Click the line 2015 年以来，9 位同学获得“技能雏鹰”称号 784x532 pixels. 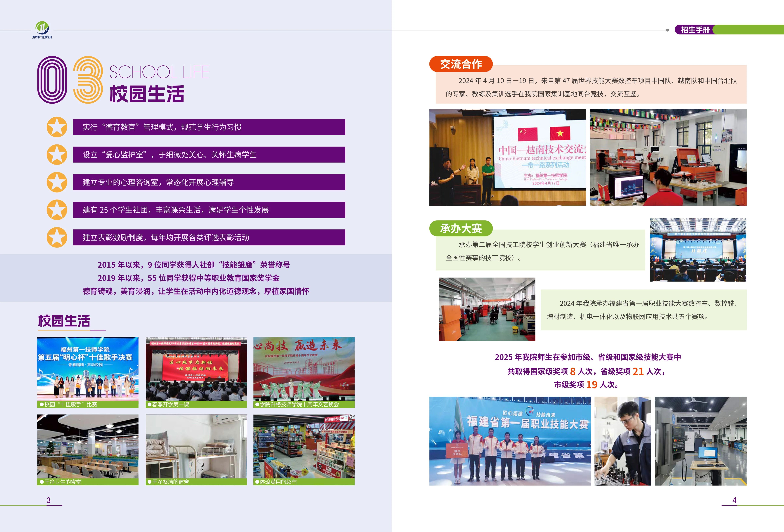[x=194, y=265]
